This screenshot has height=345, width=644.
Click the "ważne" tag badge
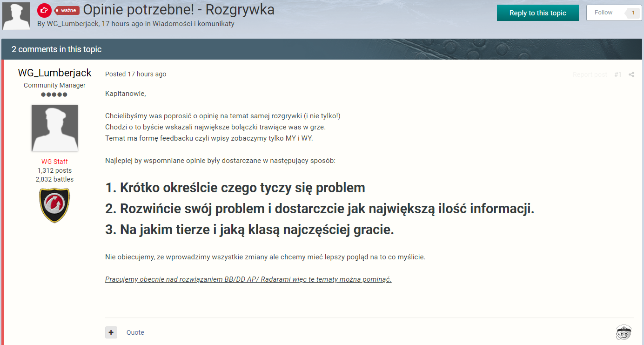[67, 10]
